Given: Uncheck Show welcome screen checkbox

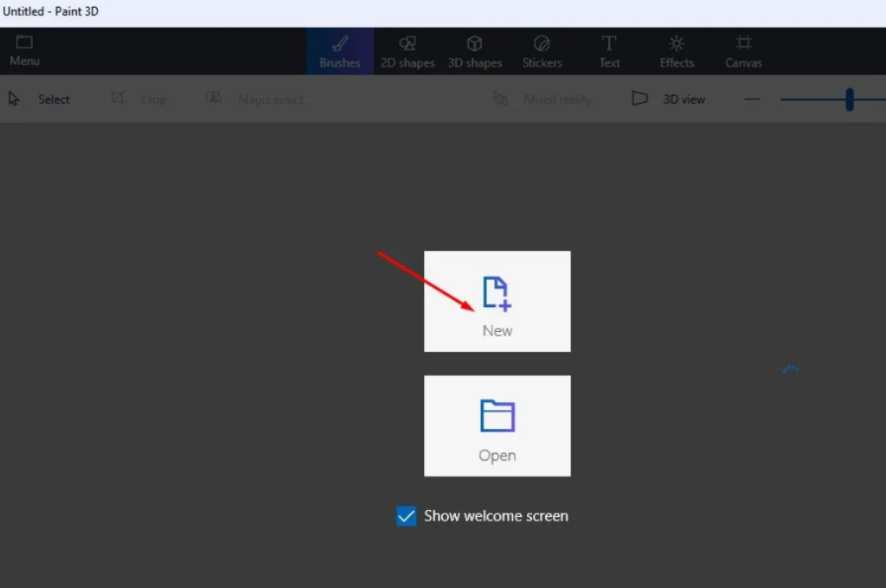Looking at the screenshot, I should (x=406, y=516).
